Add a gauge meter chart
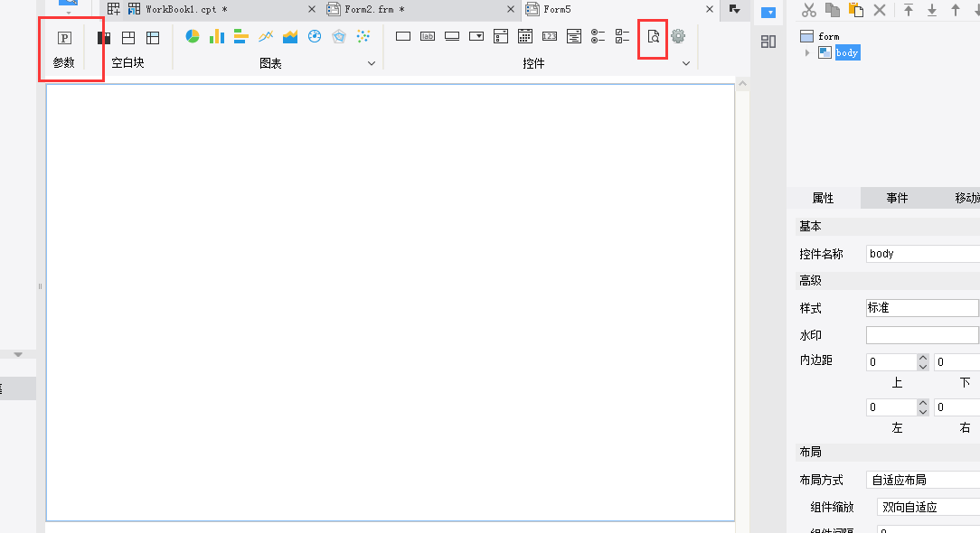 point(315,37)
